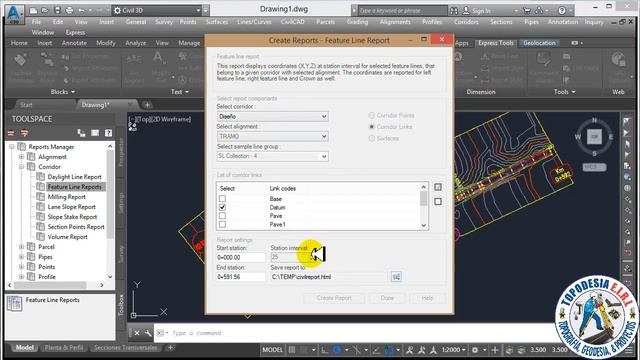The width and height of the screenshot is (640, 360).
Task: Click the Plot printer icon in quick access toolbar
Action: click(69, 10)
